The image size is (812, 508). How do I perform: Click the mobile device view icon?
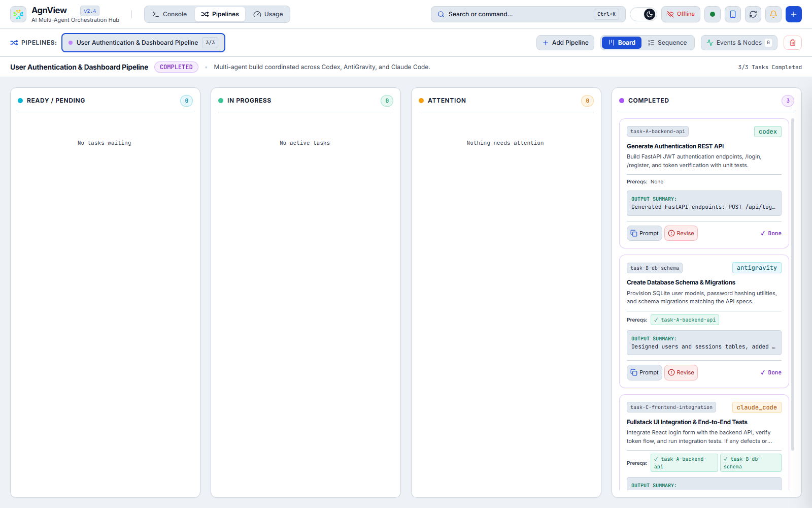point(733,14)
